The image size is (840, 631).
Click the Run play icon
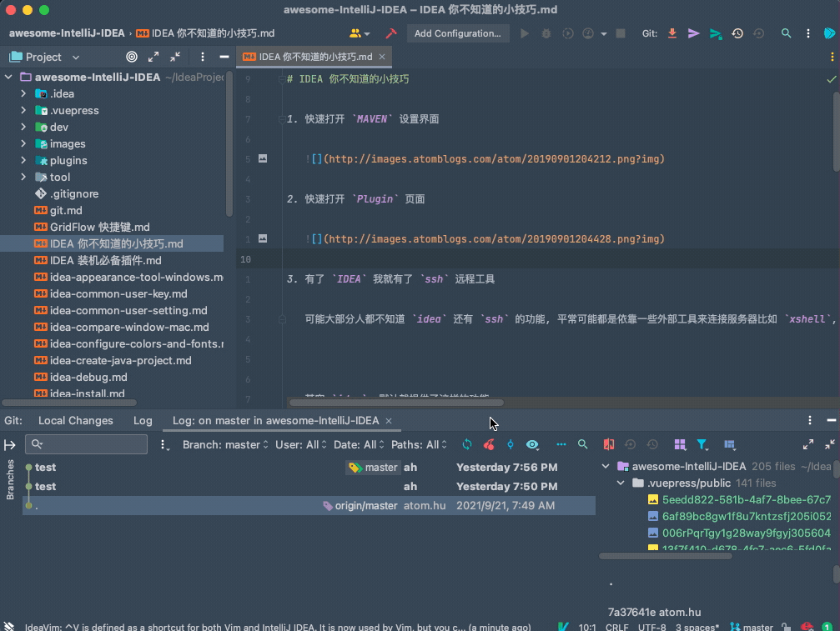click(x=525, y=33)
